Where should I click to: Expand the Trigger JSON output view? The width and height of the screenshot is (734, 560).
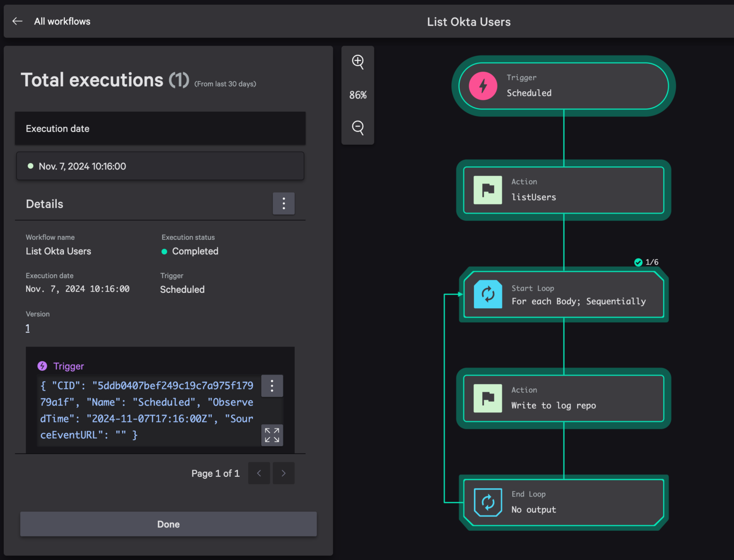pos(272,435)
